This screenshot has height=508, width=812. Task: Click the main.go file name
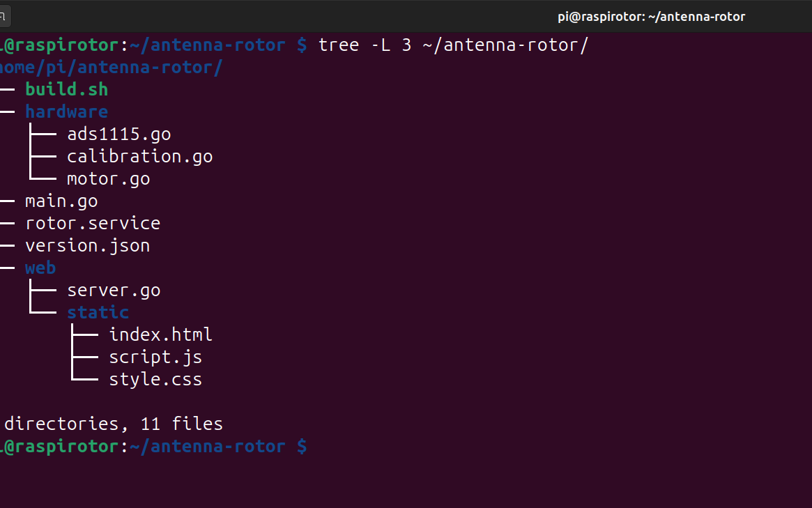pyautogui.click(x=61, y=200)
